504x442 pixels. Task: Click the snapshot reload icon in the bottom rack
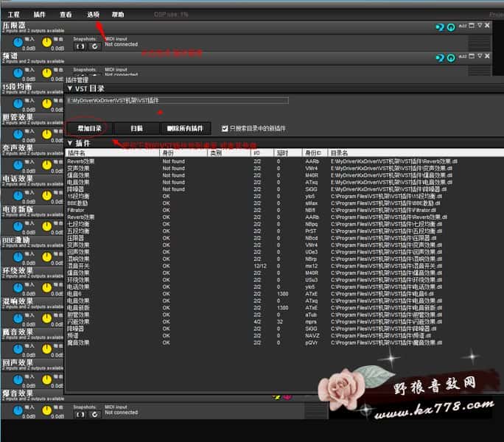point(94,413)
